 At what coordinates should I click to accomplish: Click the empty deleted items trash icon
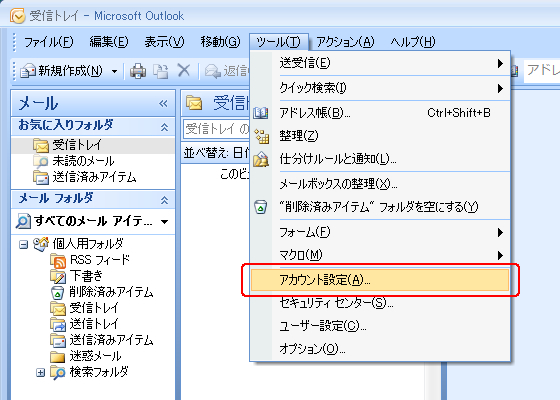[x=261, y=207]
